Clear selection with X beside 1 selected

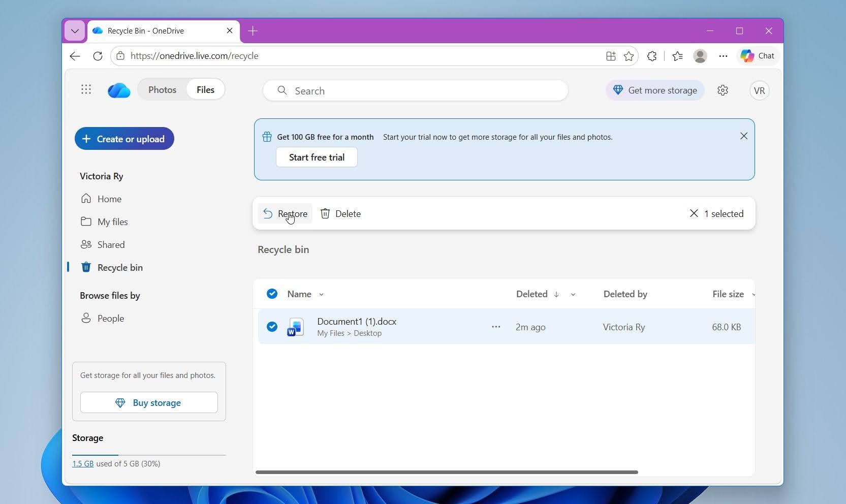pos(694,213)
